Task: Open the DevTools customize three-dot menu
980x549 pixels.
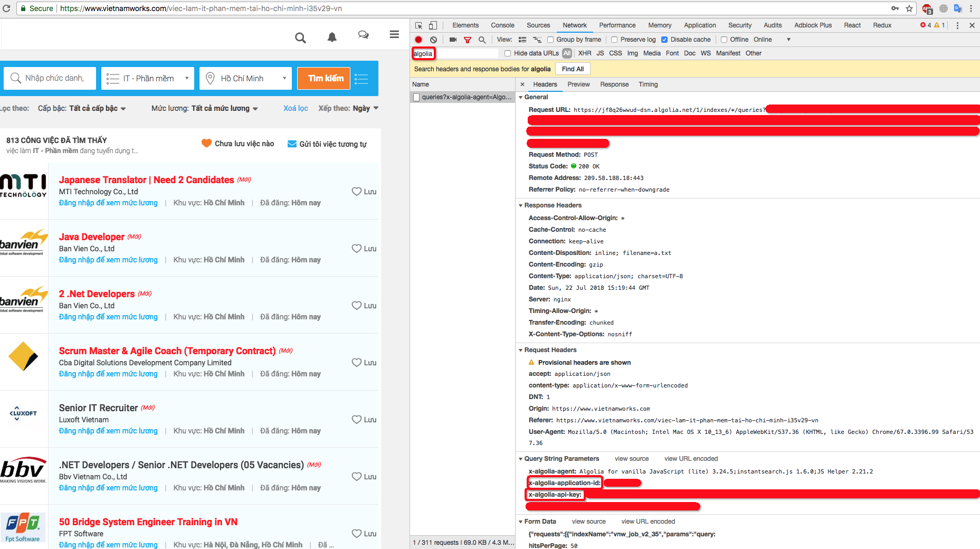Action: (957, 25)
